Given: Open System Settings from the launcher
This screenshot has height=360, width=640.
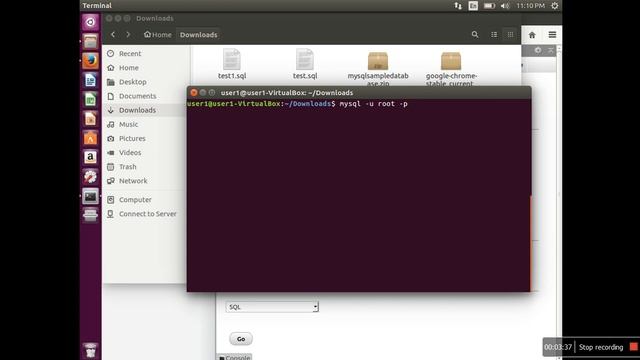Looking at the screenshot, I should [90, 177].
